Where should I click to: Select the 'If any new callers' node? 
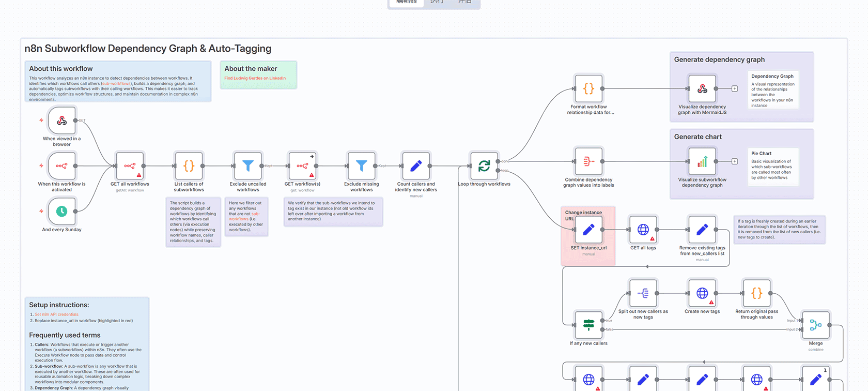coord(588,325)
